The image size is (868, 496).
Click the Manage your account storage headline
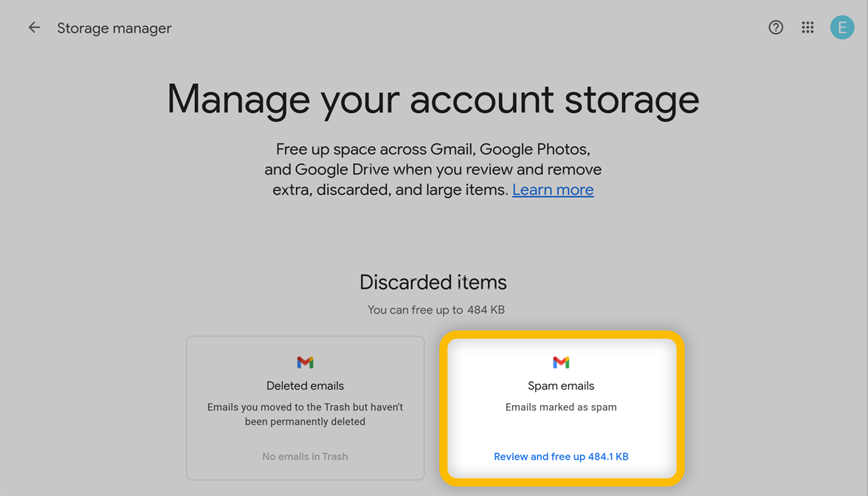coord(433,99)
